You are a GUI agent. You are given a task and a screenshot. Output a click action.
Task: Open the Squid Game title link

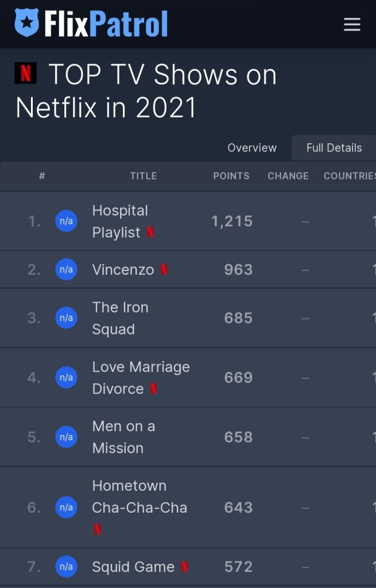click(x=133, y=567)
